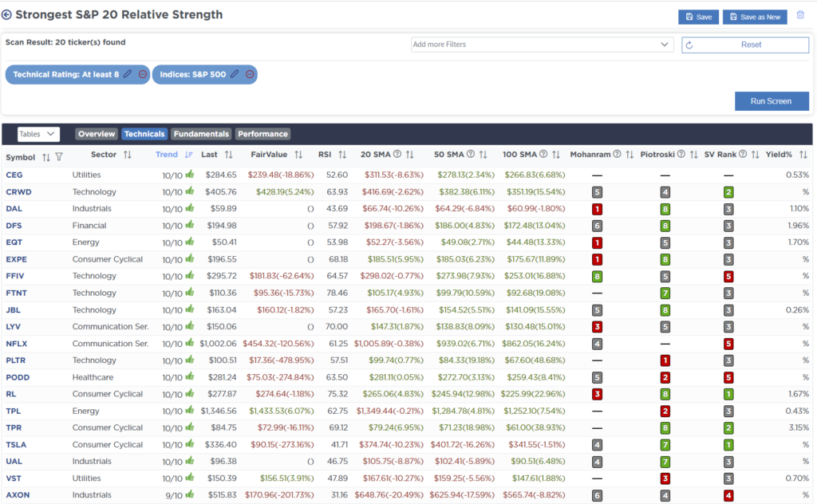Image resolution: width=817 pixels, height=504 pixels.
Task: Open the AXON ticker link
Action: point(18,495)
